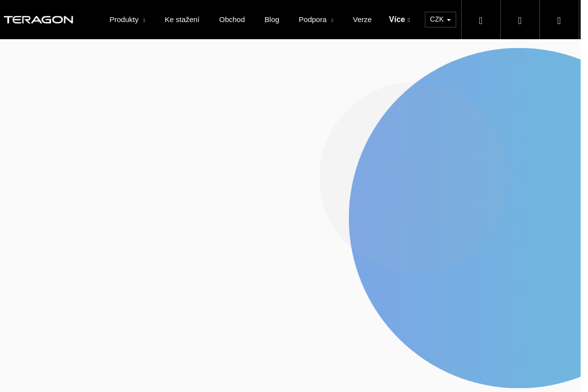Go to the Ke stažení page
Image resolution: width=588 pixels, height=392 pixels.
tap(182, 20)
